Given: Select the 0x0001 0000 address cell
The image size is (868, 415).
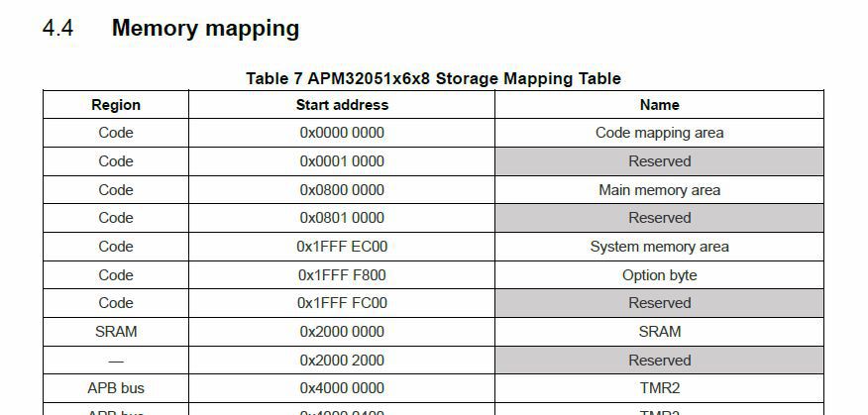Looking at the screenshot, I should 342,161.
